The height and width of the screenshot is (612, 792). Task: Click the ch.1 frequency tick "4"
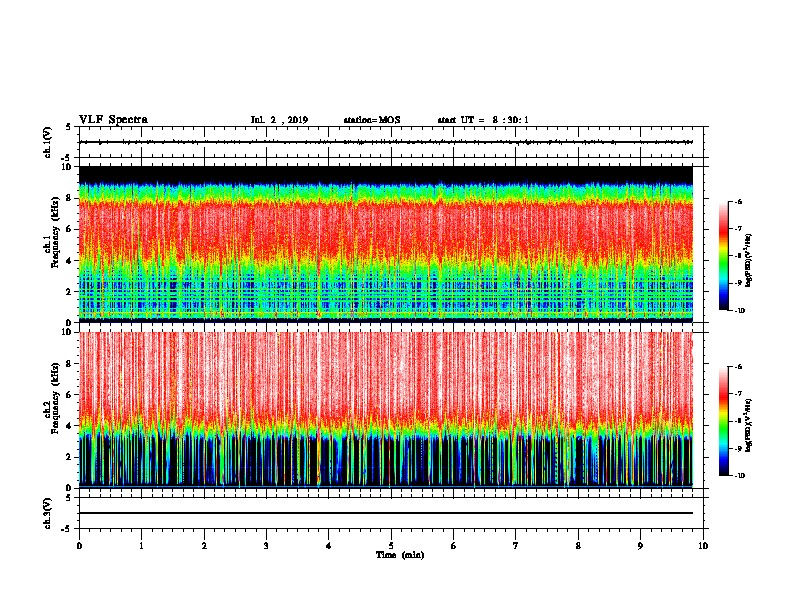pos(69,261)
